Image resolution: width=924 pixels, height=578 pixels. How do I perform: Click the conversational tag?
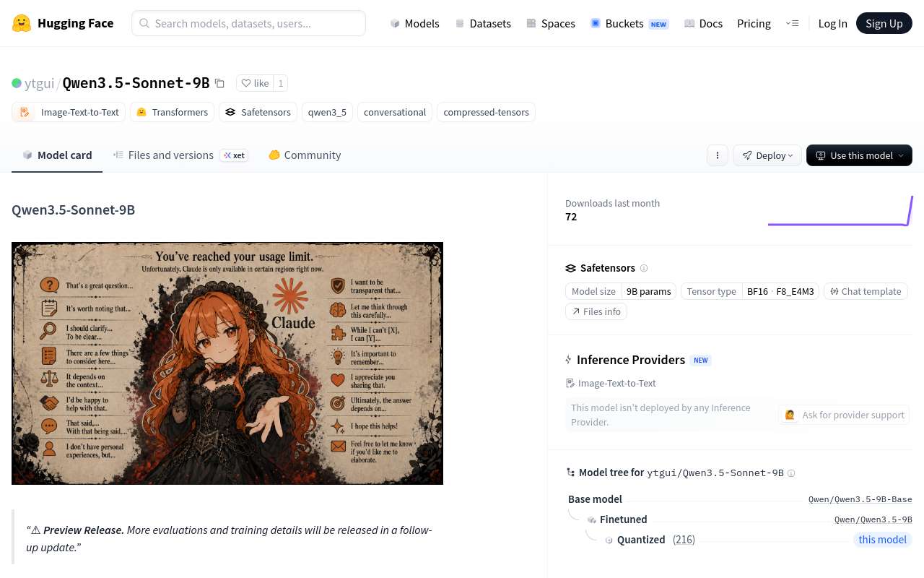395,112
